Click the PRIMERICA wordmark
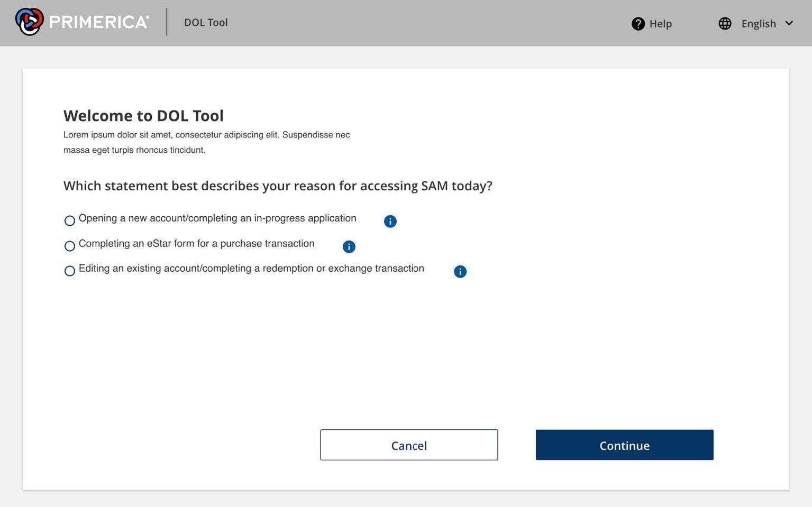The width and height of the screenshot is (812, 507). [99, 22]
